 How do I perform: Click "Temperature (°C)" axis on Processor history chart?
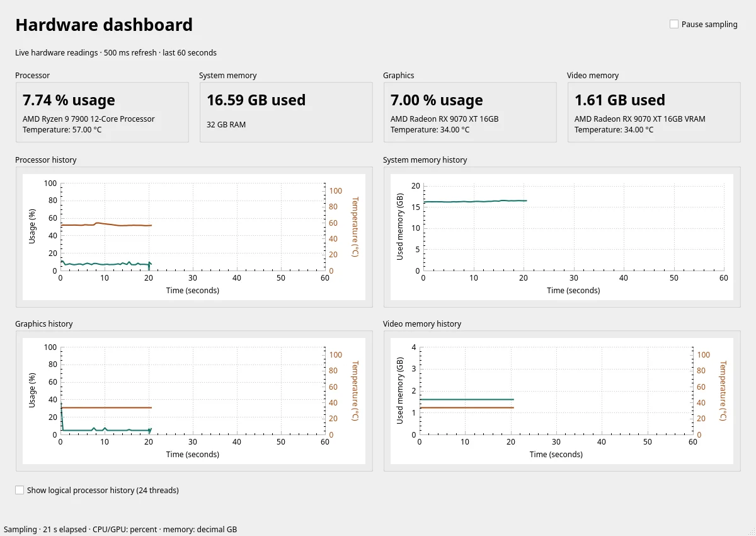click(355, 227)
